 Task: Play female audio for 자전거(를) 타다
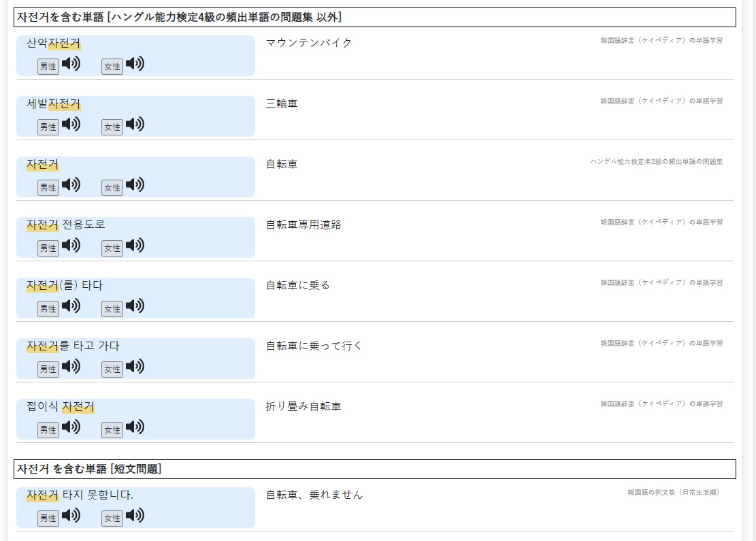pyautogui.click(x=135, y=306)
